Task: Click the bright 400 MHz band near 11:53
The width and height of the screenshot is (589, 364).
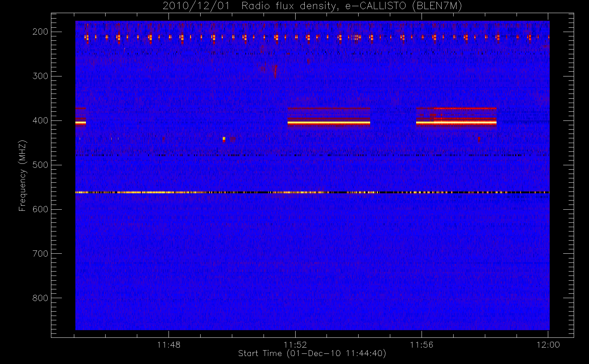Action: 329,123
